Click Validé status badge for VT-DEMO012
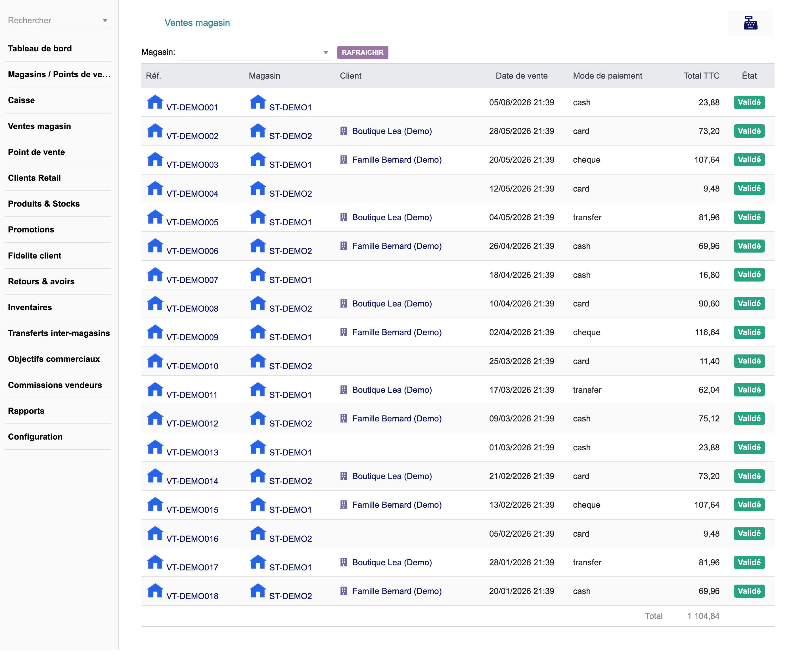The image size is (795, 672). tap(749, 418)
